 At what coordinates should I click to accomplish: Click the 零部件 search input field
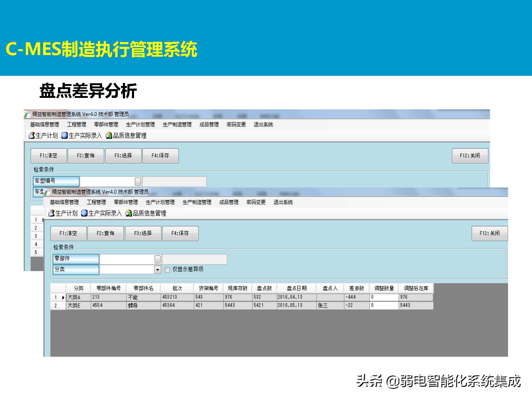(127, 259)
